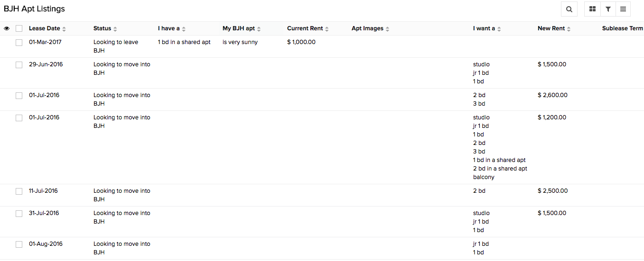Open the $ 2,600.00 new rent entry
Viewport: 644px width, 261px height.
click(552, 95)
